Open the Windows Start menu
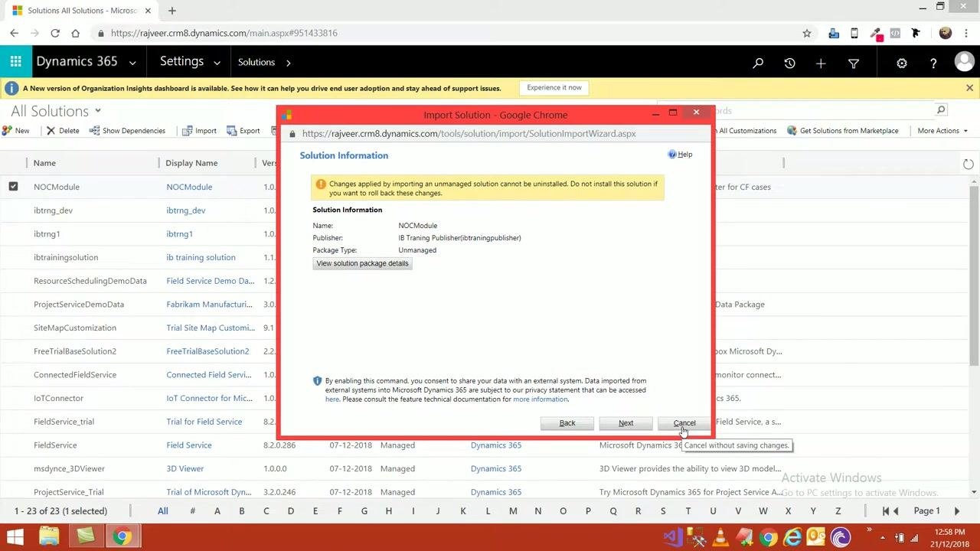The image size is (980, 551). (15, 537)
